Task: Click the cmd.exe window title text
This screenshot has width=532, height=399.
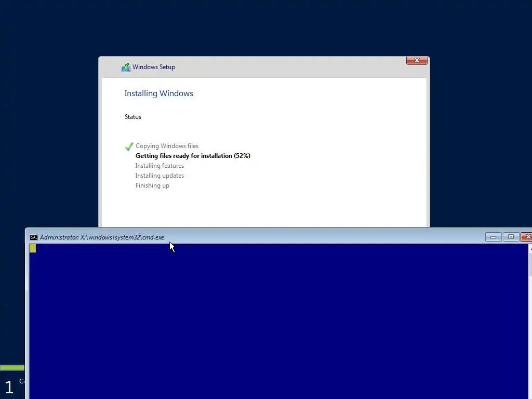Action: [x=102, y=237]
